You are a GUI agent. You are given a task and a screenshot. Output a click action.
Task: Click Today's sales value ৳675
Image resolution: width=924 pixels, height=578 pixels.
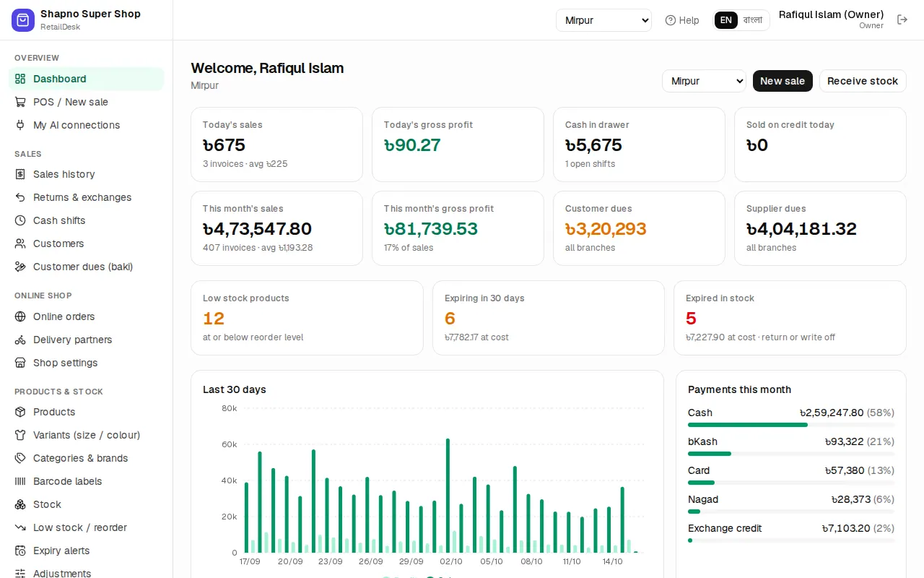[224, 145]
